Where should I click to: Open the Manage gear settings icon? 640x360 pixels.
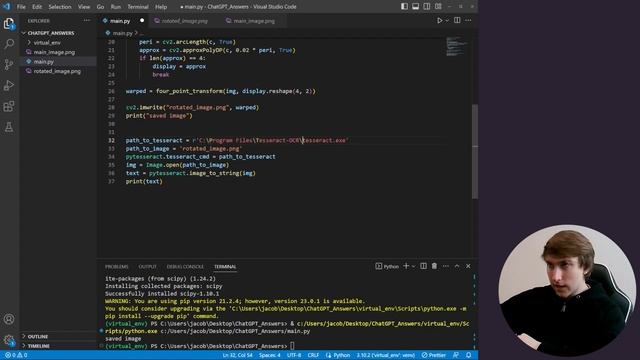(x=9, y=340)
